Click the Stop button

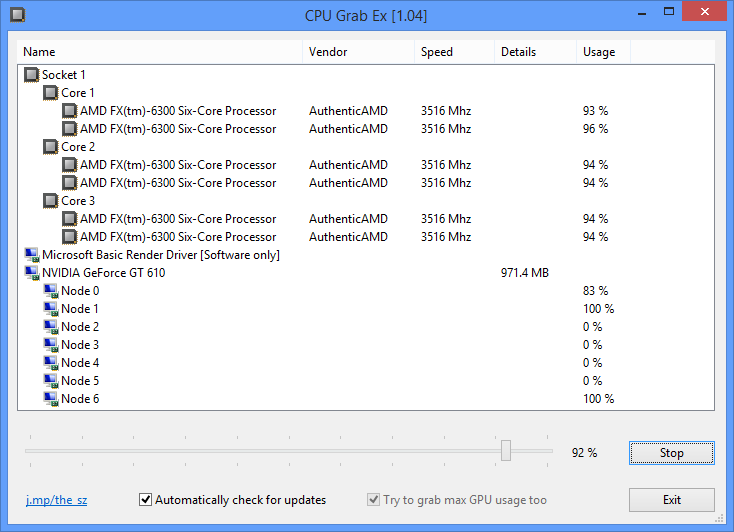pyautogui.click(x=672, y=453)
